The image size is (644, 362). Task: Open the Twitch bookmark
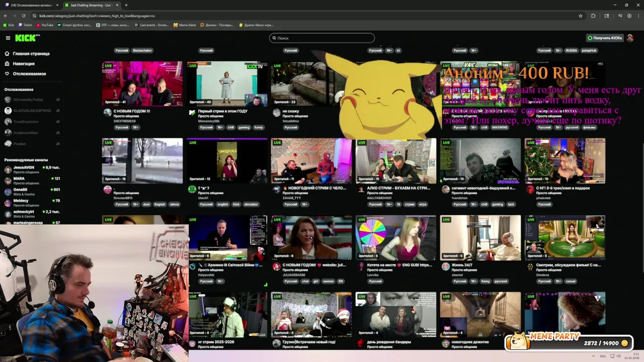25,25
